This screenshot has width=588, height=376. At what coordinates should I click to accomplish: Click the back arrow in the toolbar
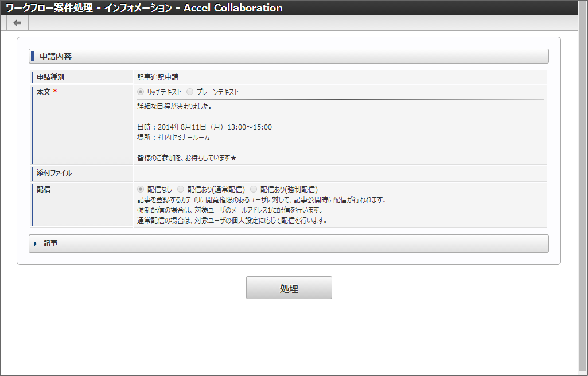point(17,22)
